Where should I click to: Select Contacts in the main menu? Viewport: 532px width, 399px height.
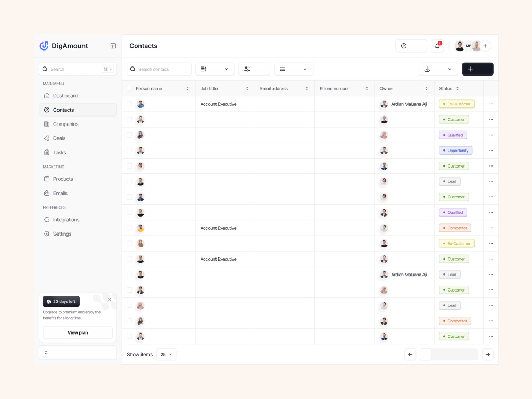click(x=78, y=110)
